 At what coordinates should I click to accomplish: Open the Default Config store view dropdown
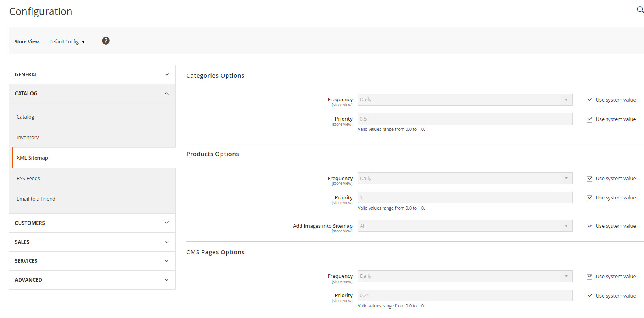tap(67, 41)
